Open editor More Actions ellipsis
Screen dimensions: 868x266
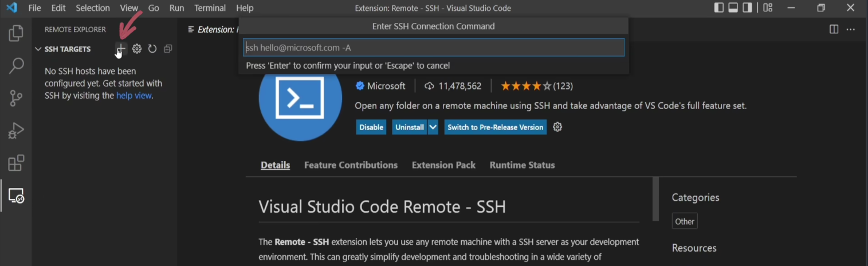pos(851,29)
